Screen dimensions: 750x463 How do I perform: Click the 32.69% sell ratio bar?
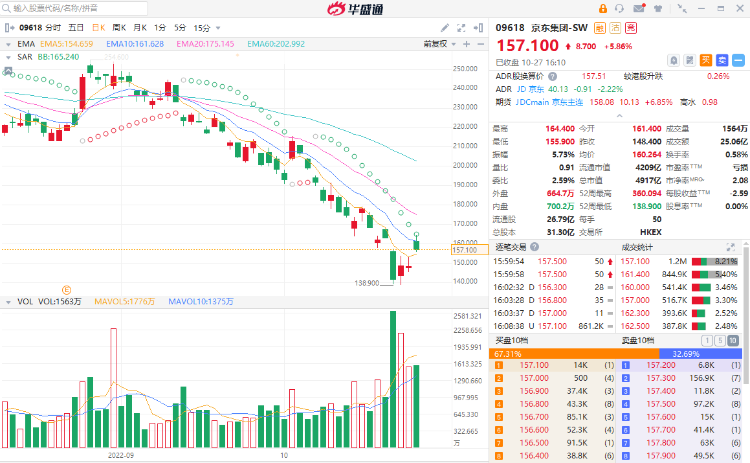[x=700, y=353]
